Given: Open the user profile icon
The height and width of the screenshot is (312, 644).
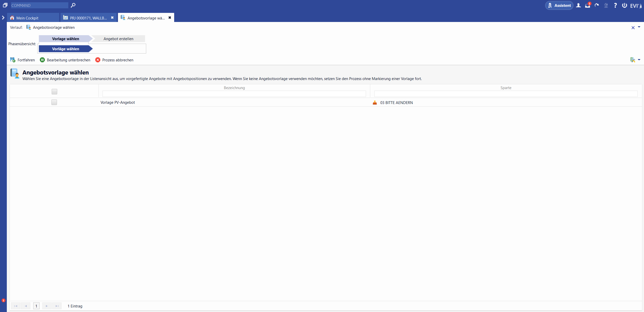Looking at the screenshot, I should (x=578, y=5).
